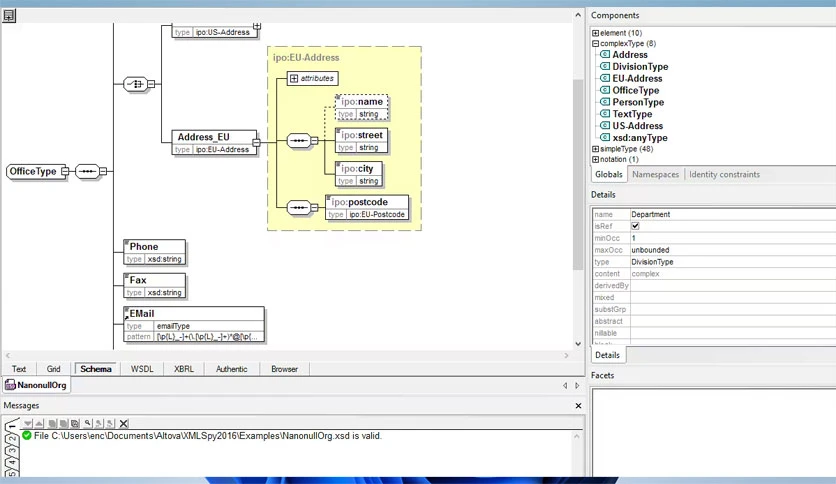This screenshot has width=836, height=484.
Task: Select the OfficeType complexType icon in Components
Action: click(x=605, y=90)
